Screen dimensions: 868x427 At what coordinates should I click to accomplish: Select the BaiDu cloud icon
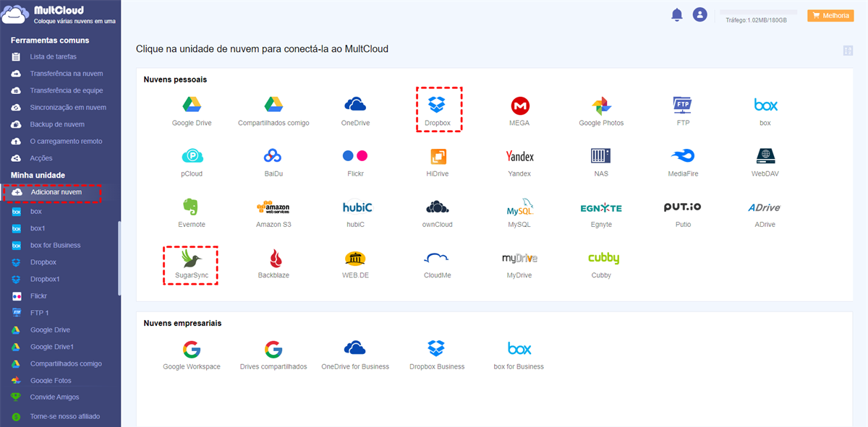pyautogui.click(x=273, y=156)
